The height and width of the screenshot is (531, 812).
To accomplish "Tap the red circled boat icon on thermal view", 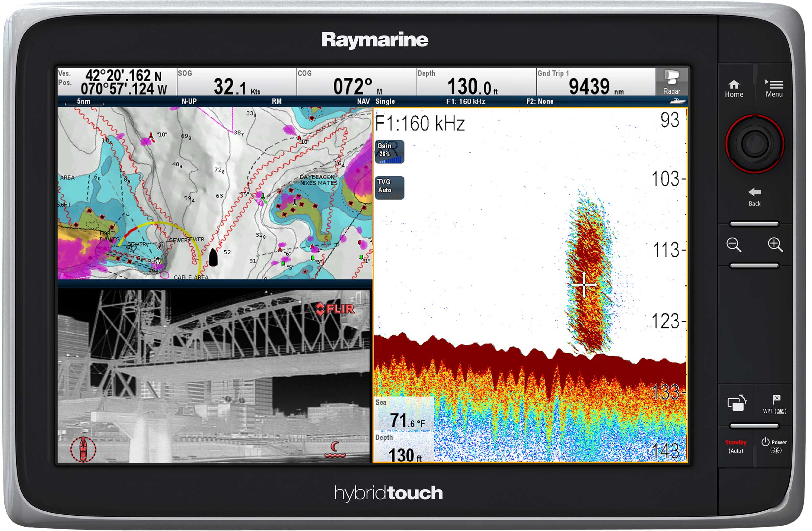I will point(83,449).
